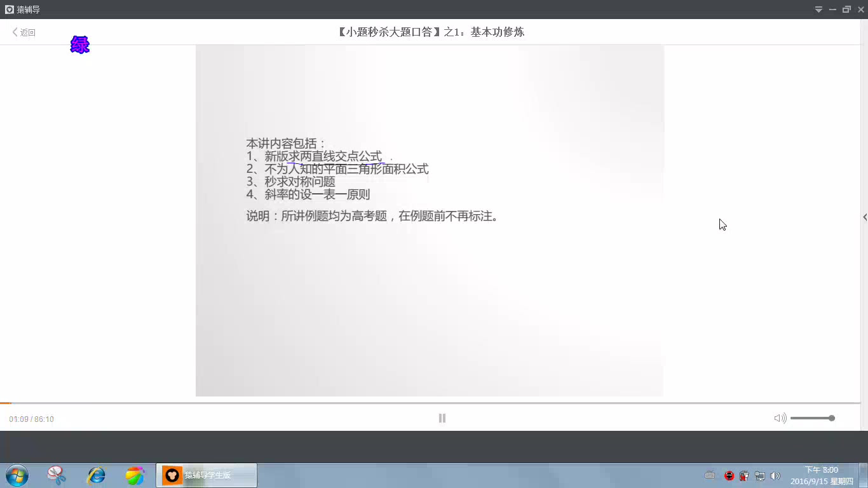868x488 pixels.
Task: Open the network connection tray icon
Action: pos(759,475)
